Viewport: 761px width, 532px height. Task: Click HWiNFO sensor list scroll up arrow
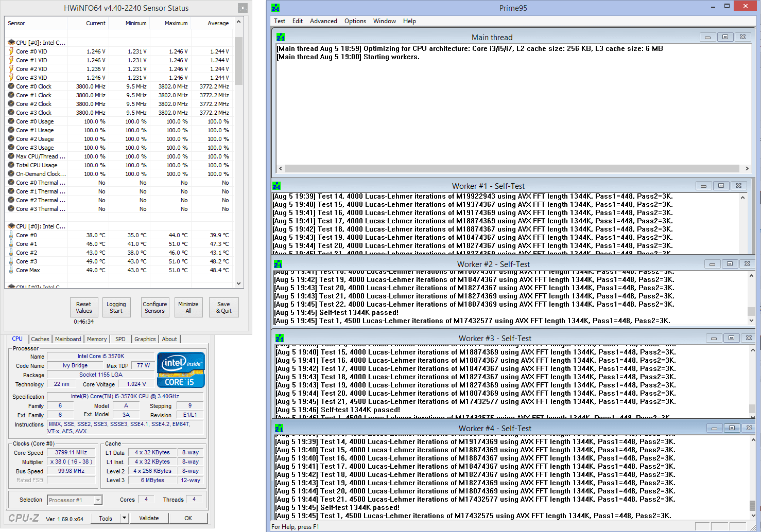(238, 22)
